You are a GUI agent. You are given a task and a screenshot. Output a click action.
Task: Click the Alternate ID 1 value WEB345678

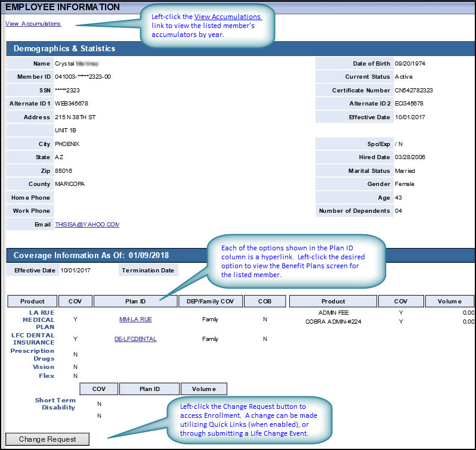72,104
